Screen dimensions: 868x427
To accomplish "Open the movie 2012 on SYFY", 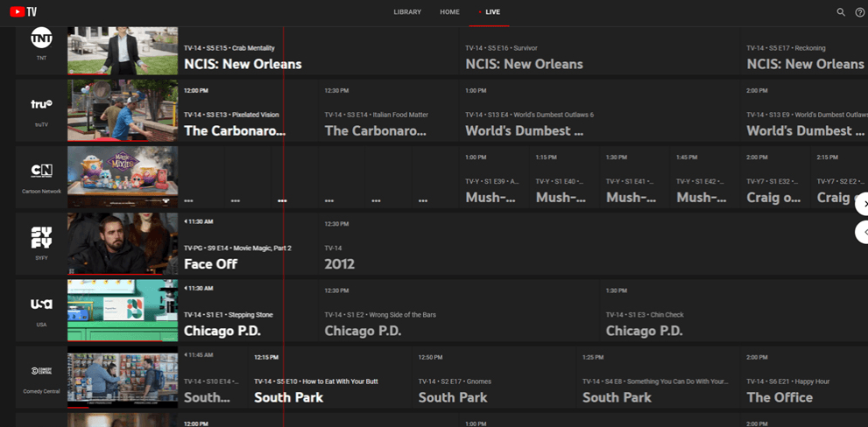I will coord(594,244).
